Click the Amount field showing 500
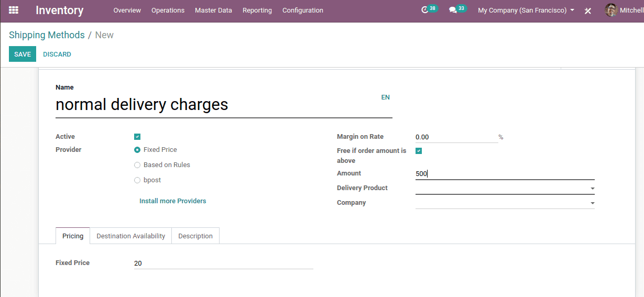 (505, 173)
